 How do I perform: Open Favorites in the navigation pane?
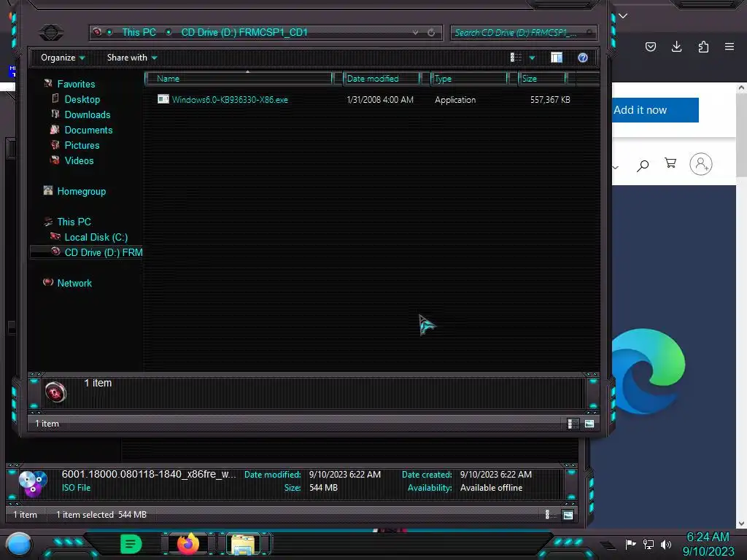pyautogui.click(x=76, y=84)
